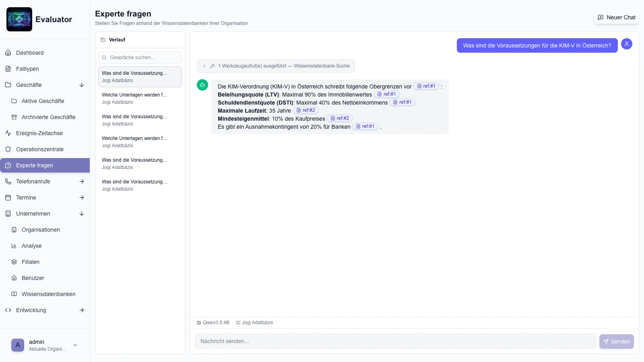
Task: Open the ref:#2 citation next to Maximale Laufzeit
Action: 306,110
